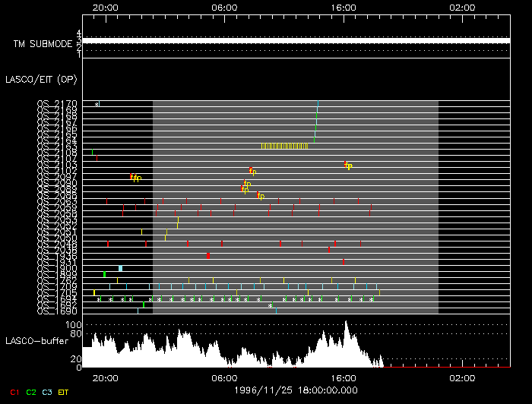Screen dimensions: 532x404
Task: Click the cyan block on OS_1900 row
Action: tap(120, 268)
